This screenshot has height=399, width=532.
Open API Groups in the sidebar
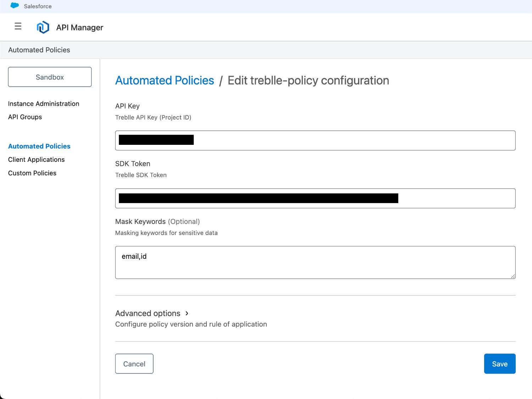(x=25, y=117)
